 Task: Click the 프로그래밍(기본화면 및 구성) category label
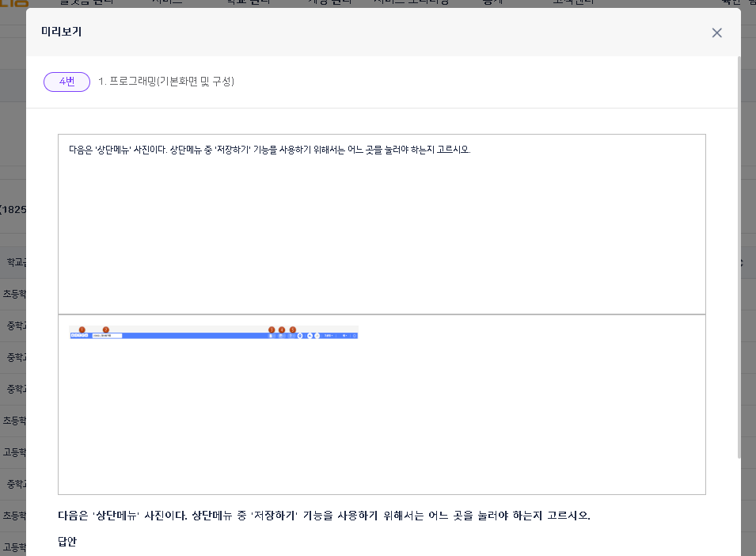166,82
